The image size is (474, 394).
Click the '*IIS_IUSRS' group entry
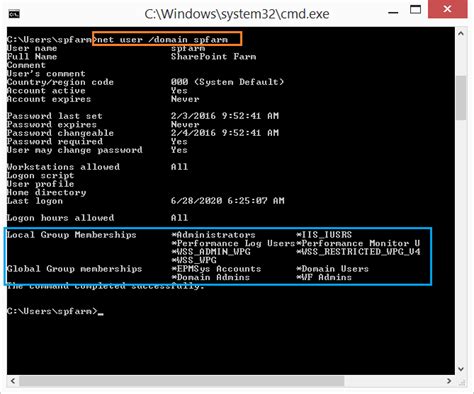pyautogui.click(x=324, y=235)
